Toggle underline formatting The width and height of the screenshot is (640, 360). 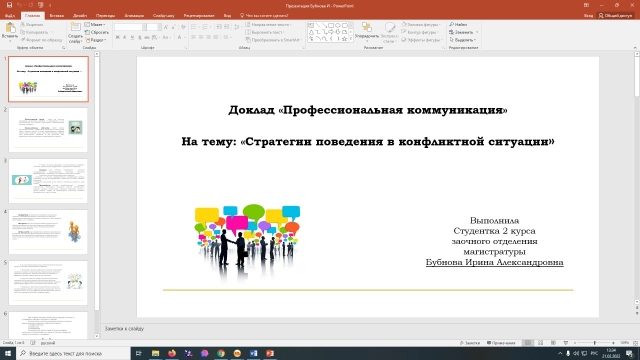pos(132,38)
